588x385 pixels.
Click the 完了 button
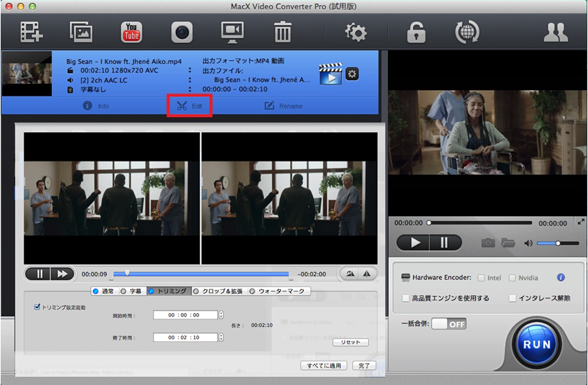click(x=364, y=366)
